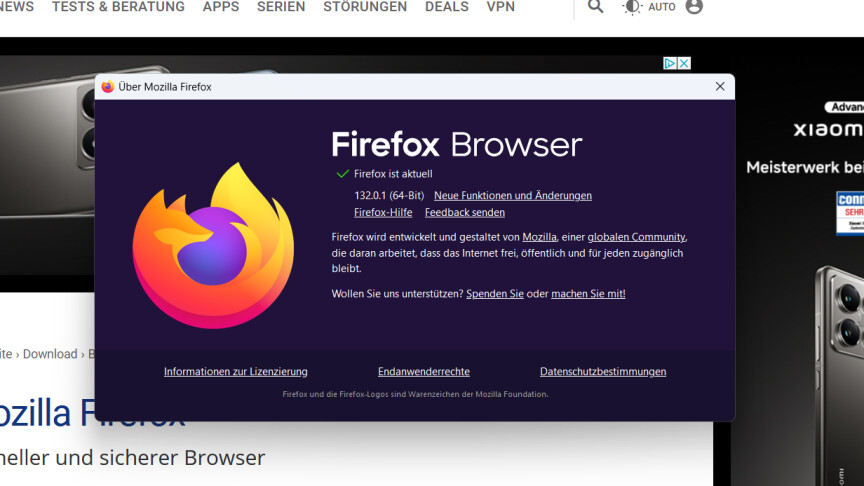This screenshot has width=864, height=486.
Task: Open the globalen Community link
Action: tap(636, 237)
